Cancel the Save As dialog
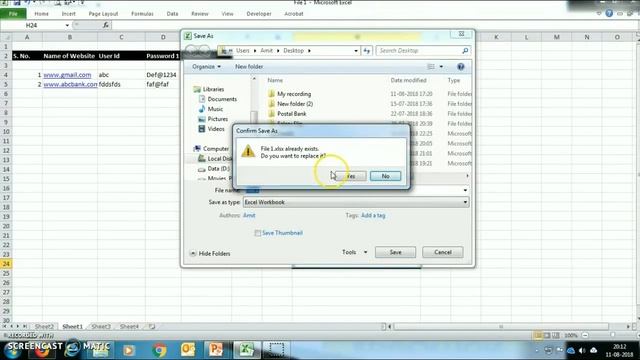Viewport: 640px width, 360px height. point(442,252)
